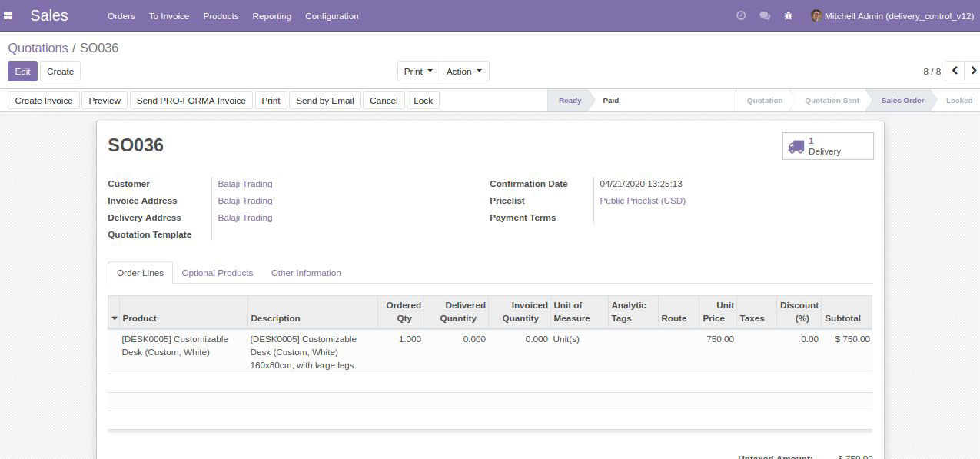Image resolution: width=980 pixels, height=459 pixels.
Task: Click unit price value 750.00
Action: (720, 339)
